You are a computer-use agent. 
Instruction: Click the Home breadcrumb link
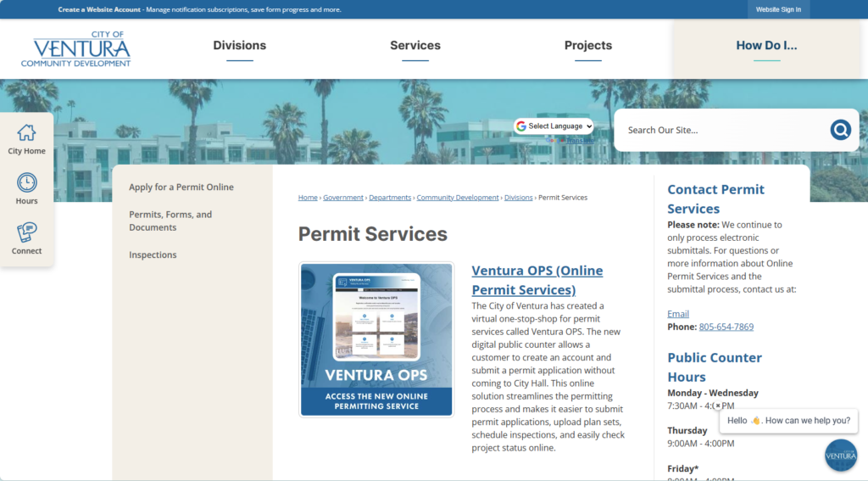(308, 198)
